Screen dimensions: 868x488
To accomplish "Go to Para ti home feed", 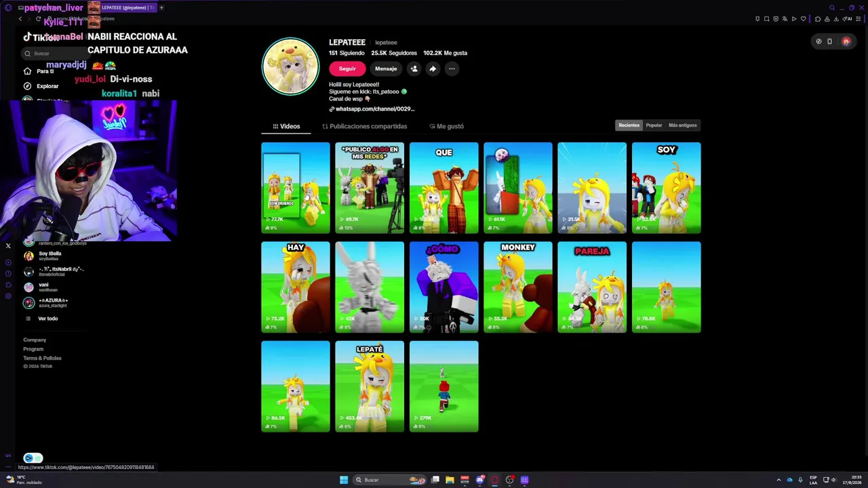I will click(39, 71).
